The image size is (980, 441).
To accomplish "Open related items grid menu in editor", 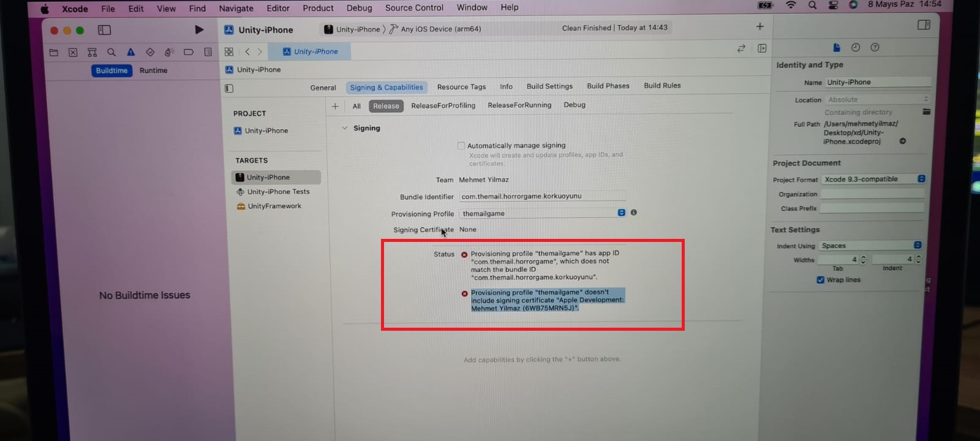I will pos(229,52).
